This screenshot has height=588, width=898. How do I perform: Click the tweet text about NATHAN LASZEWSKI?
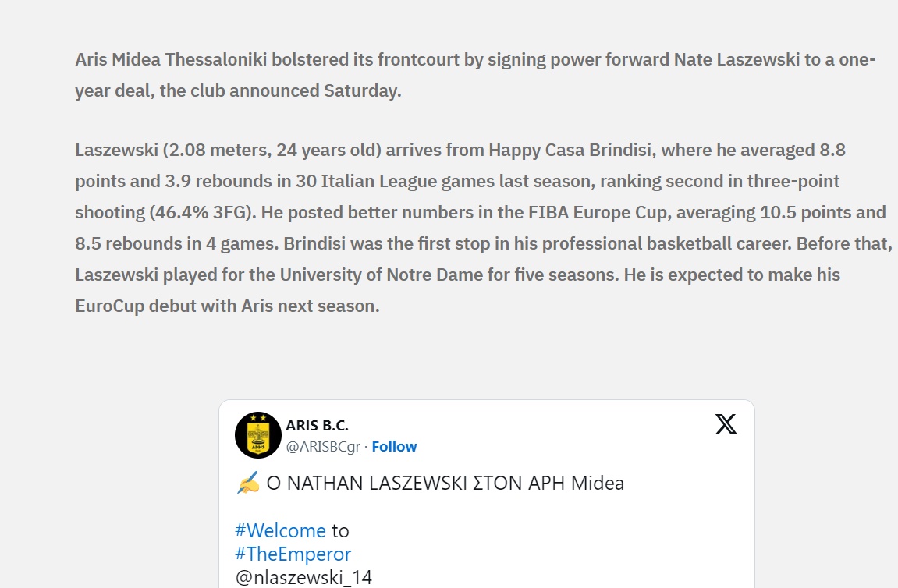(445, 484)
